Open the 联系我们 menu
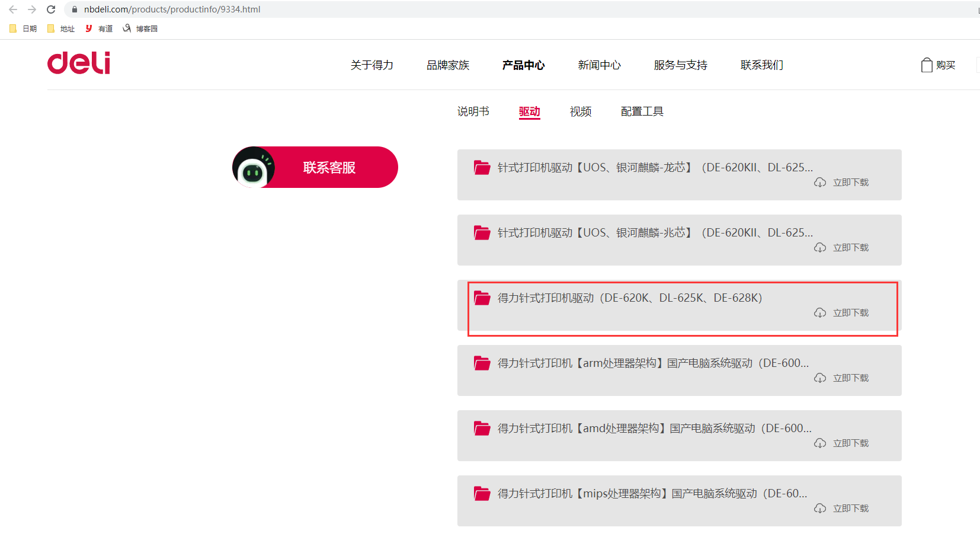Viewport: 980px width, 540px height. [x=762, y=65]
